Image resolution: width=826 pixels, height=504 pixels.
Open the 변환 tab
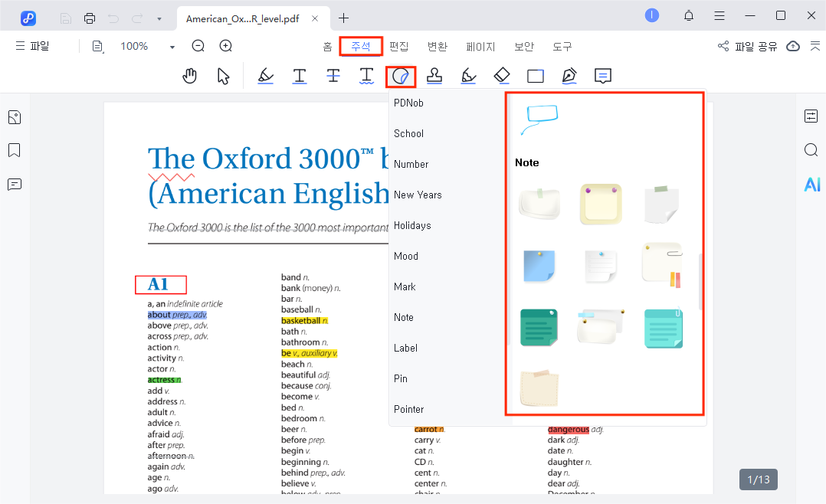click(437, 46)
